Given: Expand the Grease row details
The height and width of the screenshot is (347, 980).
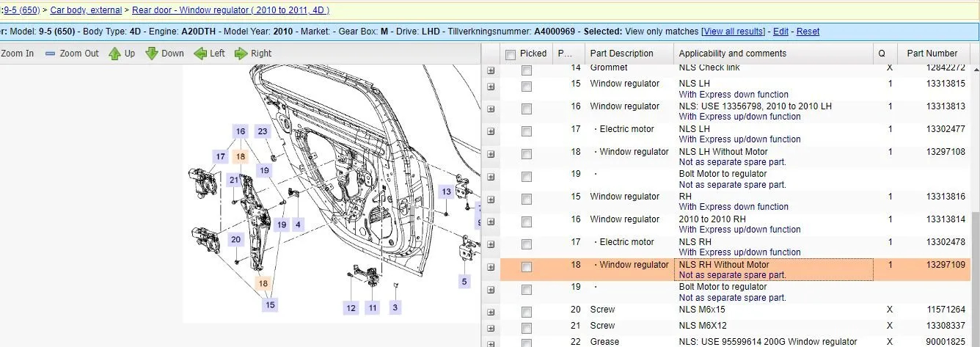Looking at the screenshot, I should [491, 343].
